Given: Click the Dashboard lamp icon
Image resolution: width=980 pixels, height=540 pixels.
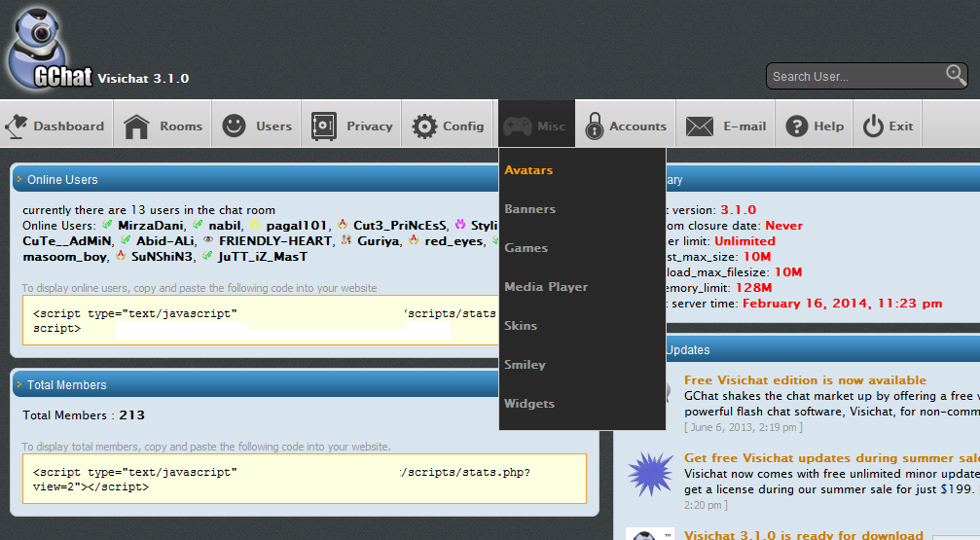Looking at the screenshot, I should (x=17, y=126).
